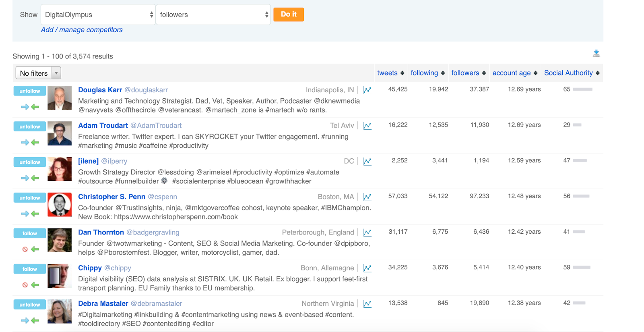Click the avatar for [ilene]
644x332 pixels.
(60, 169)
